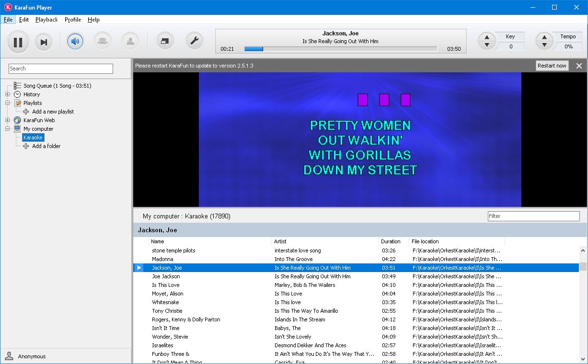This screenshot has width=588, height=364.
Task: Open the dual display window icon
Action: [165, 41]
